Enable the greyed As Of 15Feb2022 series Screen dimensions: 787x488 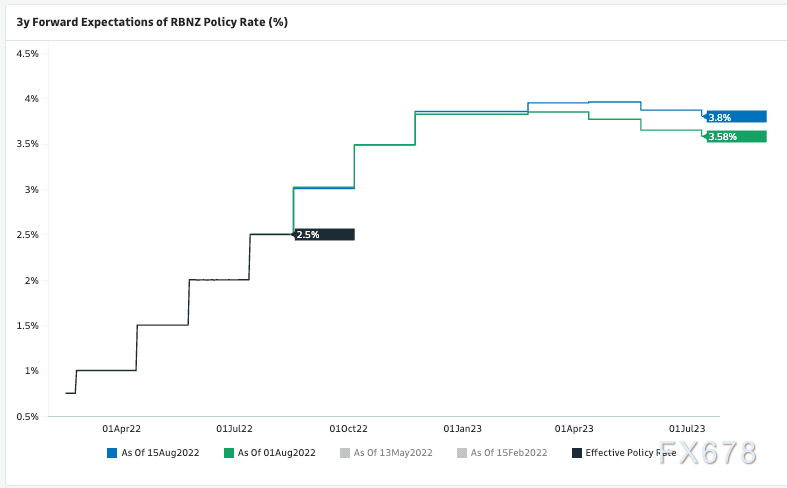[x=509, y=453]
